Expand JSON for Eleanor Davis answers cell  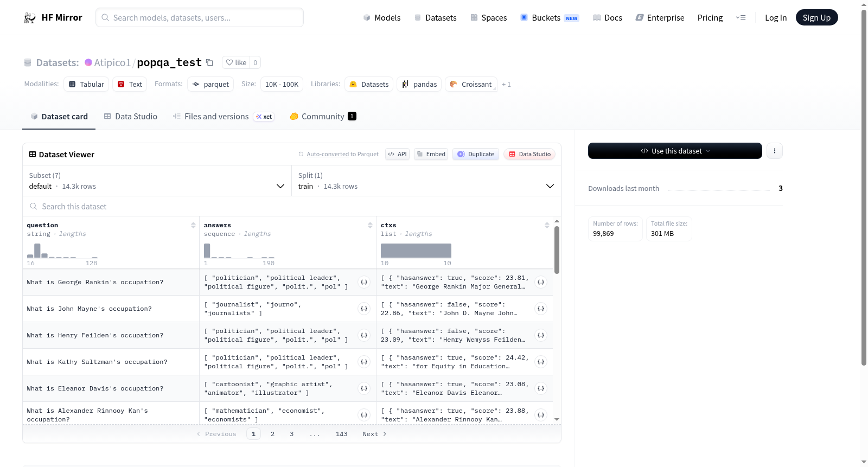[x=364, y=388]
